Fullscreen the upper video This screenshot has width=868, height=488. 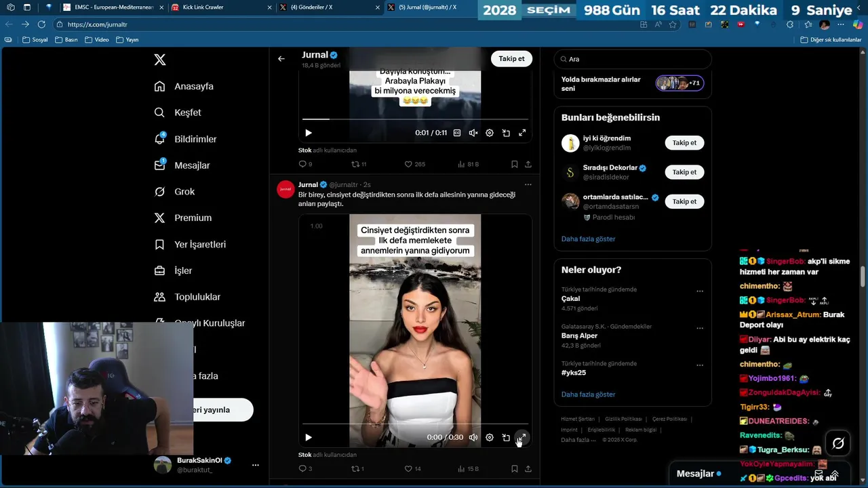522,133
